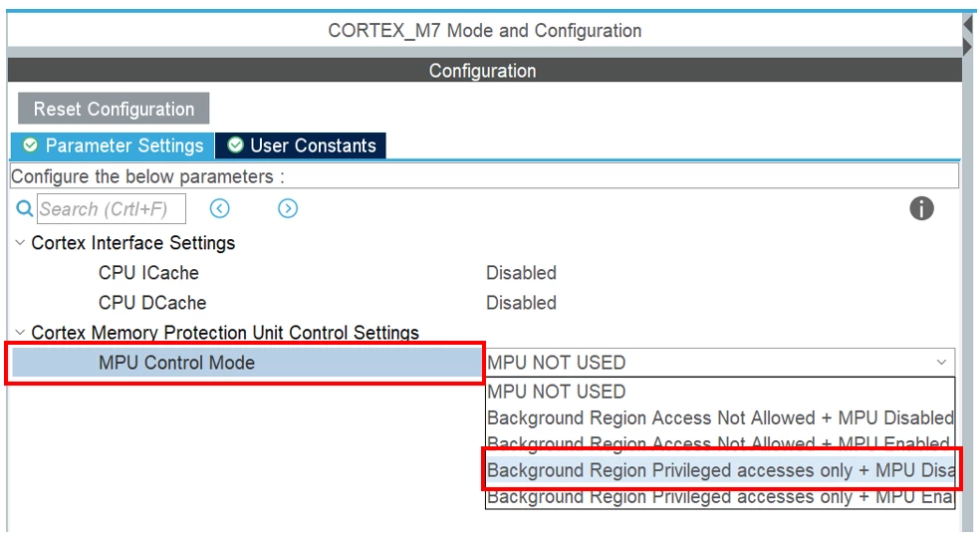Select the MPU Control Mode row

[x=246, y=363]
